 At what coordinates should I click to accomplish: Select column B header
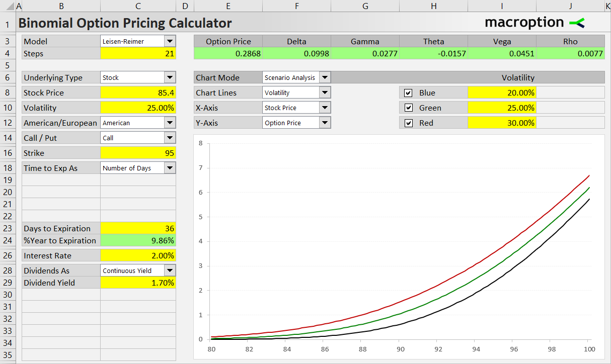[61, 6]
